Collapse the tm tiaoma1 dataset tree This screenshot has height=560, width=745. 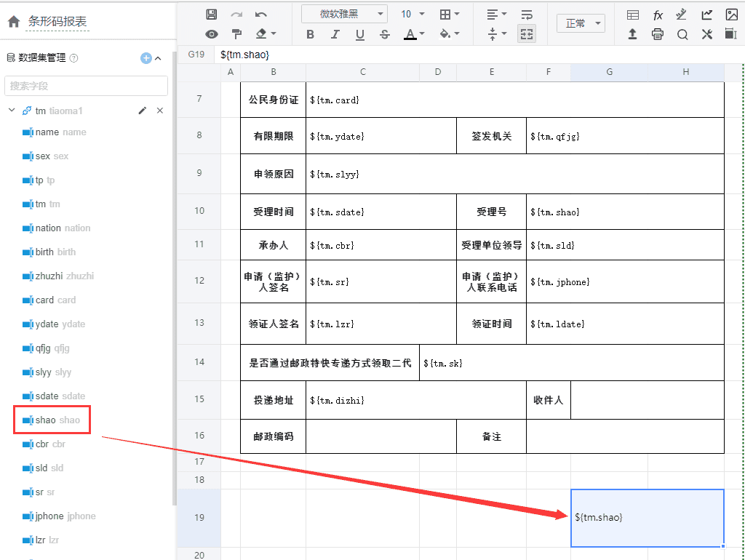12,111
